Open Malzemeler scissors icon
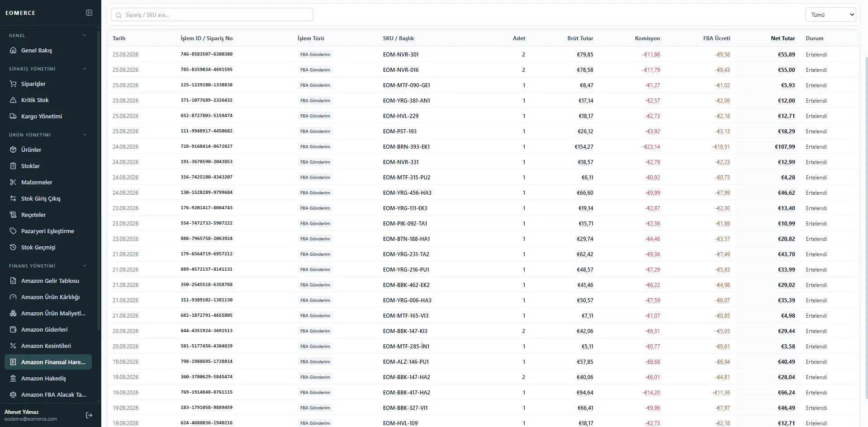 (x=13, y=182)
